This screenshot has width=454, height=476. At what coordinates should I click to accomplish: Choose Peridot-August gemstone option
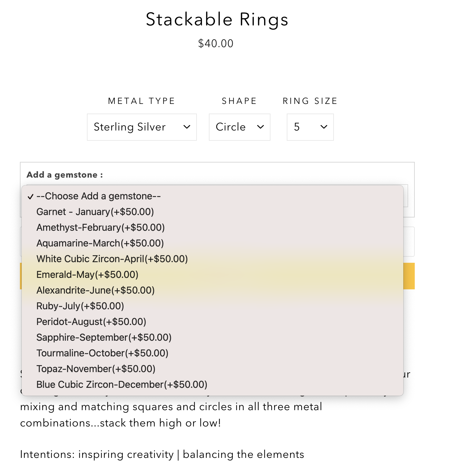click(91, 322)
